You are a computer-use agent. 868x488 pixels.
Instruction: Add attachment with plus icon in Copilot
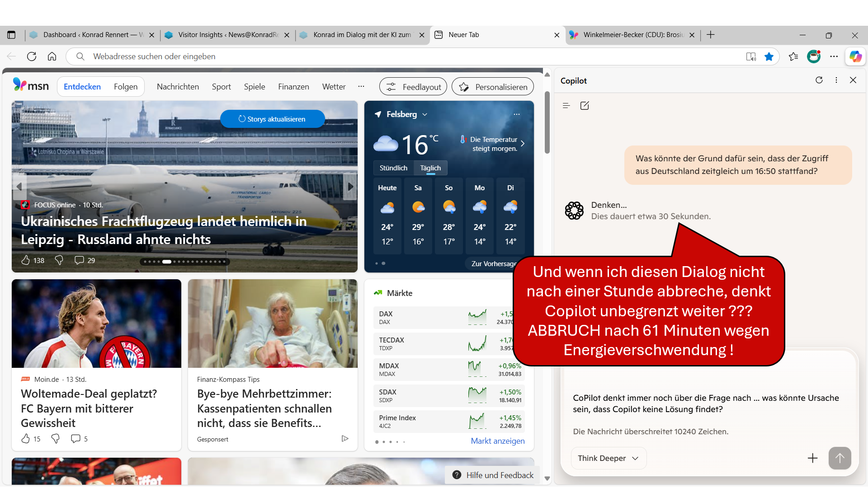812,458
